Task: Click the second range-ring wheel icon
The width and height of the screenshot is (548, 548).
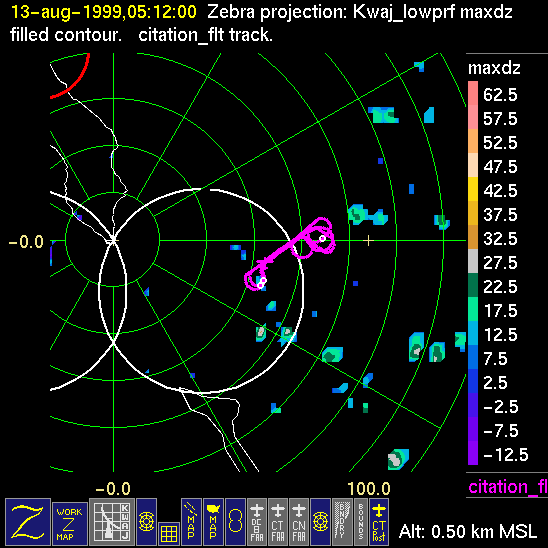Action: coord(320,522)
